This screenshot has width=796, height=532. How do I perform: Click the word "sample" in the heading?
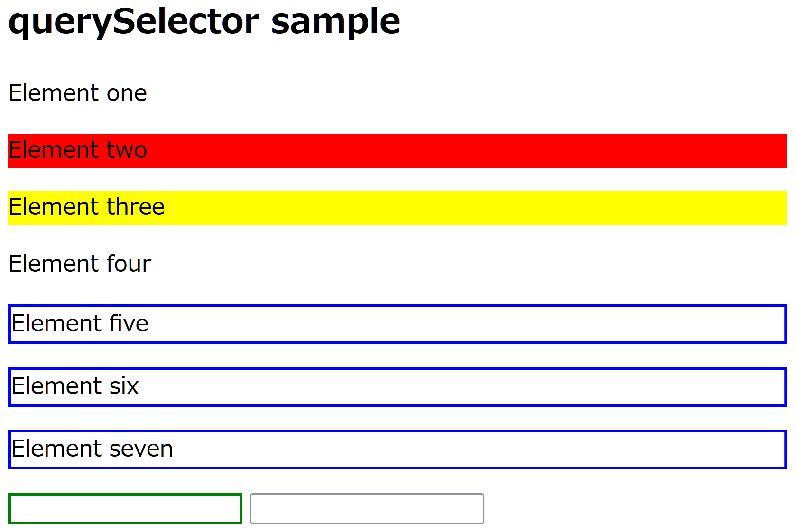click(335, 22)
